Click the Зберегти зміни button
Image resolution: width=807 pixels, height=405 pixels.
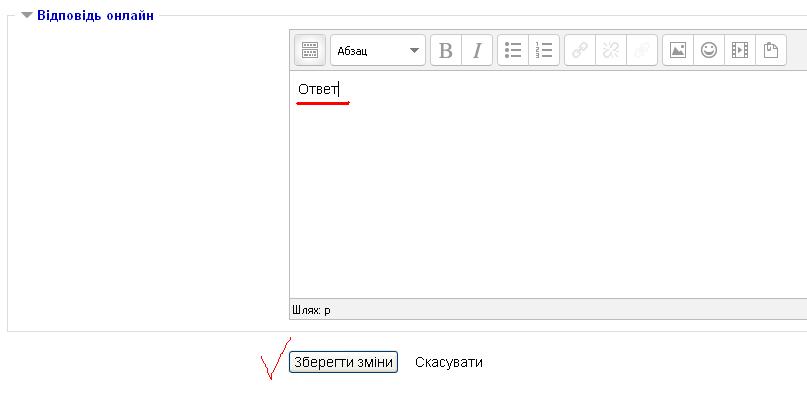pyautogui.click(x=343, y=362)
